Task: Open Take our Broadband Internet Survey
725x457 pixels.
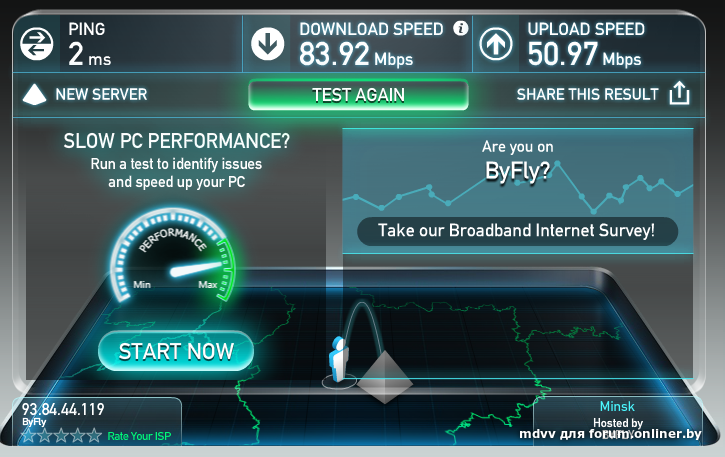Action: coord(517,231)
